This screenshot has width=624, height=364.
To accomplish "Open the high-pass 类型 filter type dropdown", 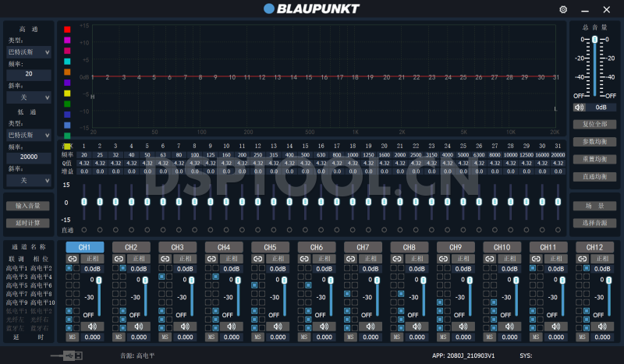I will pyautogui.click(x=29, y=52).
